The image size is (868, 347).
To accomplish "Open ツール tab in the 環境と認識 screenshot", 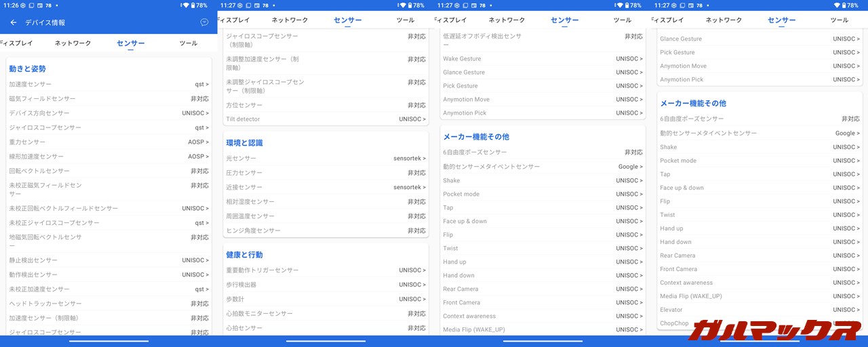I will click(x=406, y=20).
